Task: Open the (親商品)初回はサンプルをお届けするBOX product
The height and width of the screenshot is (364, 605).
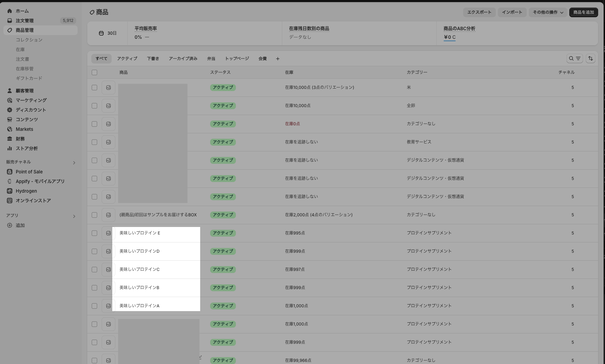Action: pos(158,215)
